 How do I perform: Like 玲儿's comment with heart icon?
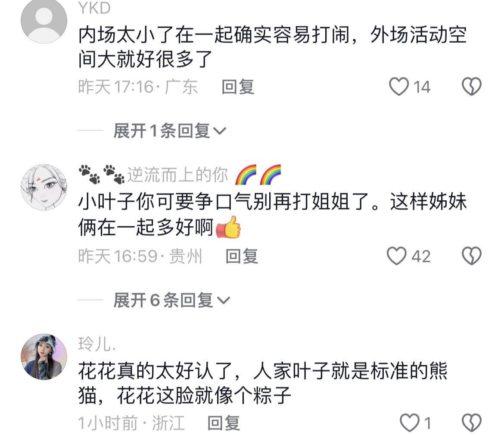pos(410,423)
